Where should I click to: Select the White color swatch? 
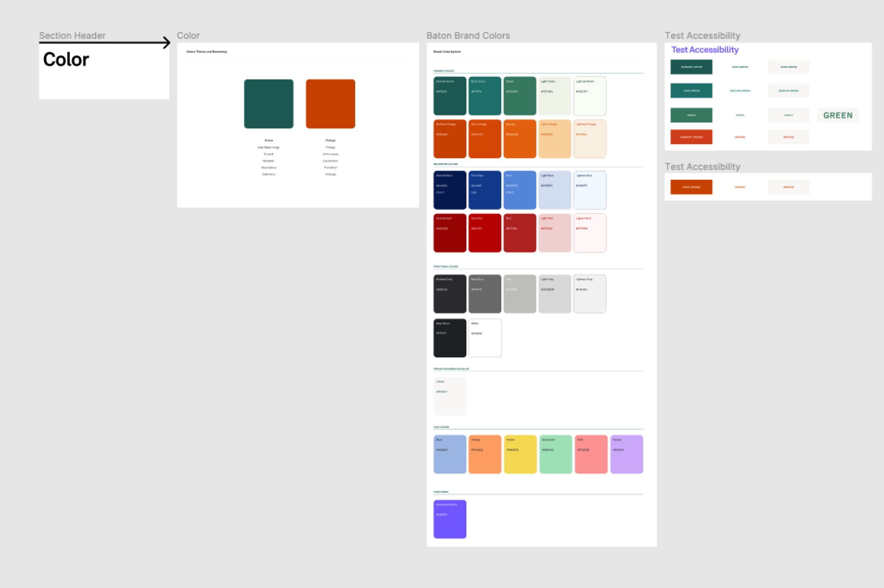pos(485,338)
